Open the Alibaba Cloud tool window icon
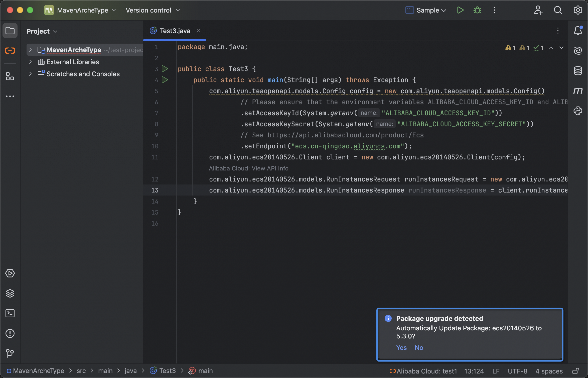Viewport: 588px width, 378px height. [10, 51]
